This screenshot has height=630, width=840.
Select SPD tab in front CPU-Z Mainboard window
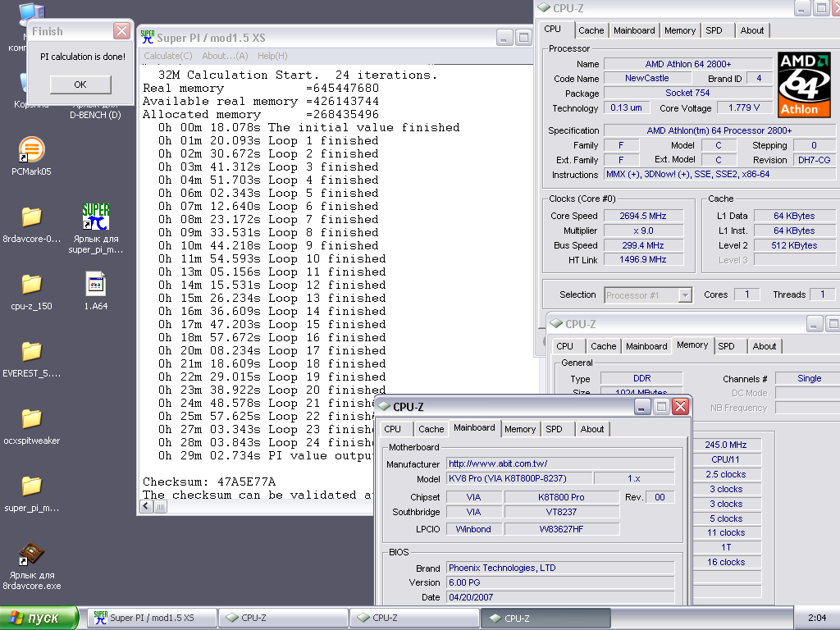[x=554, y=429]
